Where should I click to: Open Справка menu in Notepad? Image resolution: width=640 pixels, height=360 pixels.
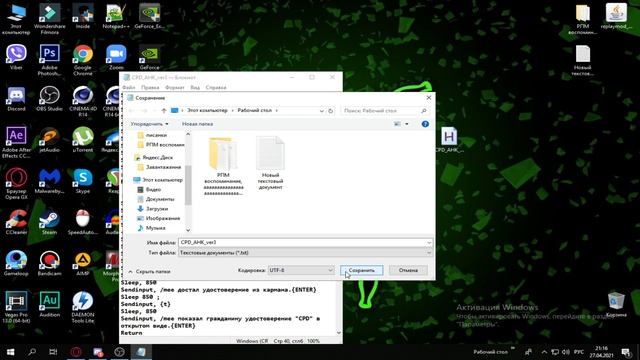pos(216,87)
